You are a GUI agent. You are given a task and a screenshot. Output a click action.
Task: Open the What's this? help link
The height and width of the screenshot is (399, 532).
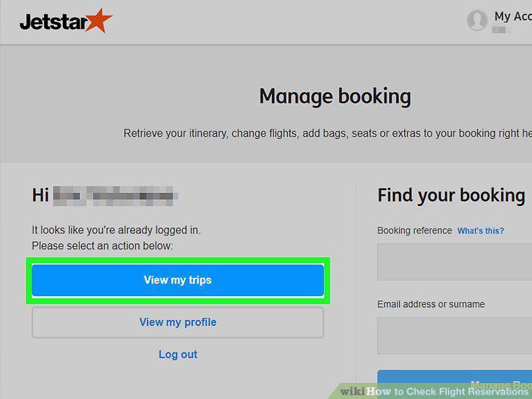480,231
